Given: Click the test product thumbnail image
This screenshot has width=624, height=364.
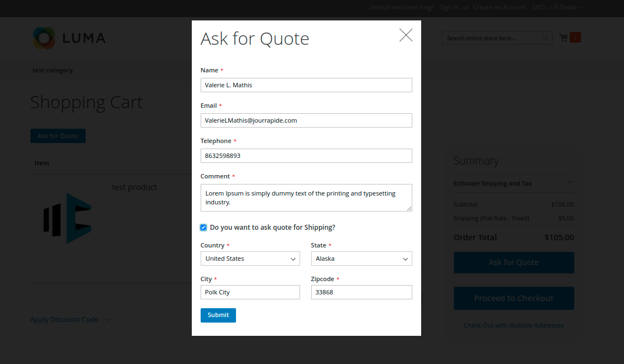Looking at the screenshot, I should click(x=67, y=219).
